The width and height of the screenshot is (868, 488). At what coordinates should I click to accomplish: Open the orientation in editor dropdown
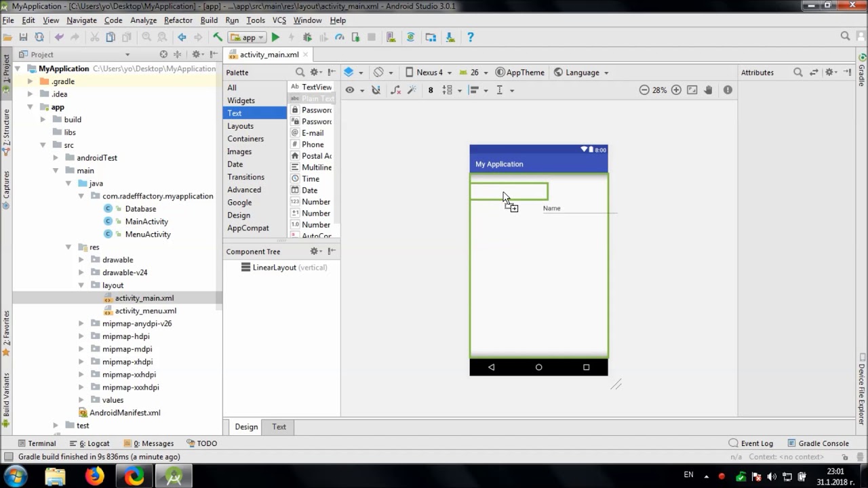(383, 72)
